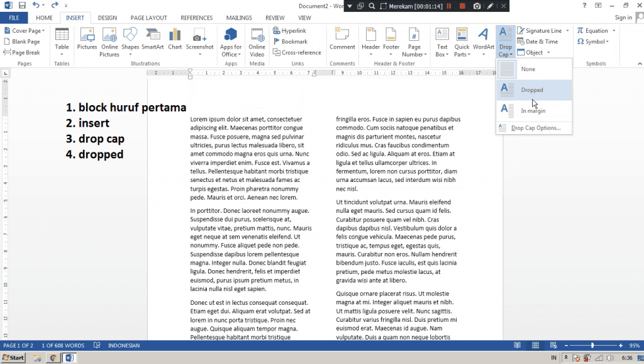The width and height of the screenshot is (644, 364).
Task: Open the Equation dropdown arrow
Action: (x=614, y=30)
